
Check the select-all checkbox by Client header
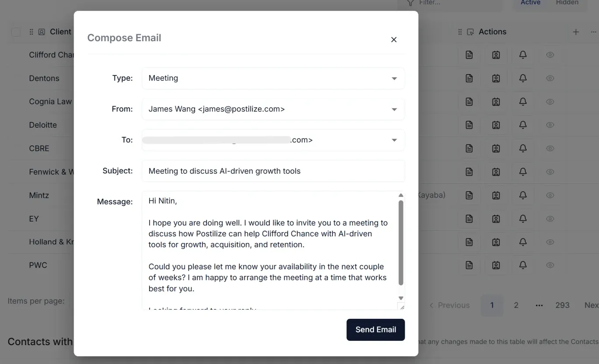[x=16, y=32]
